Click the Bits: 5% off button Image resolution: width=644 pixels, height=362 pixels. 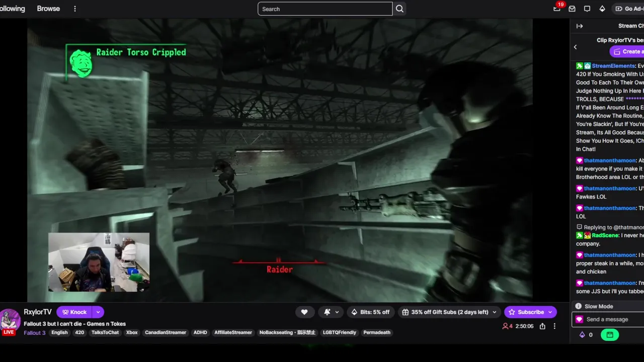pos(370,312)
